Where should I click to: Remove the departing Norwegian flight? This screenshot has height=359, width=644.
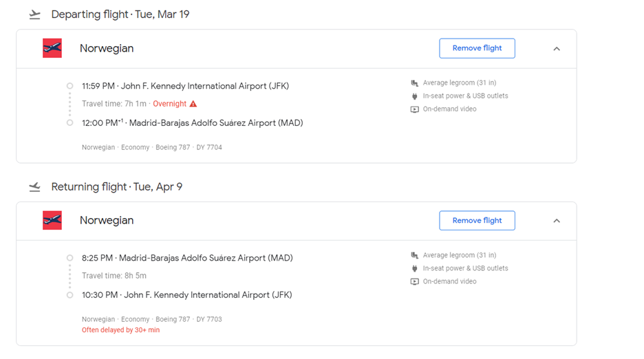click(477, 48)
